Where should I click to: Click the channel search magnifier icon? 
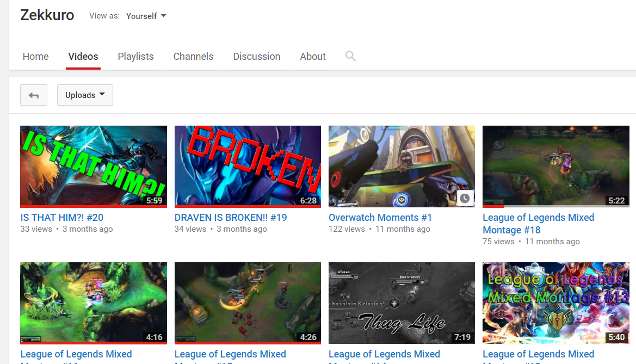[x=350, y=56]
